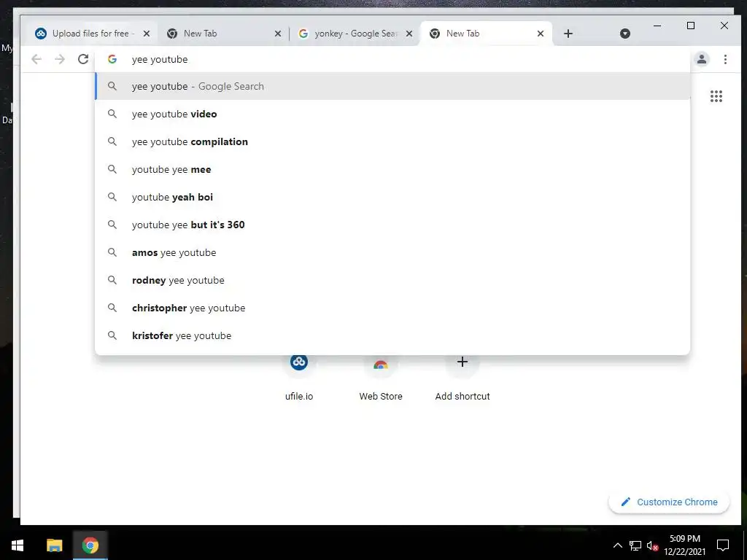Open the taskbar clock showing 5:09 PM
The width and height of the screenshot is (747, 560).
(684, 545)
